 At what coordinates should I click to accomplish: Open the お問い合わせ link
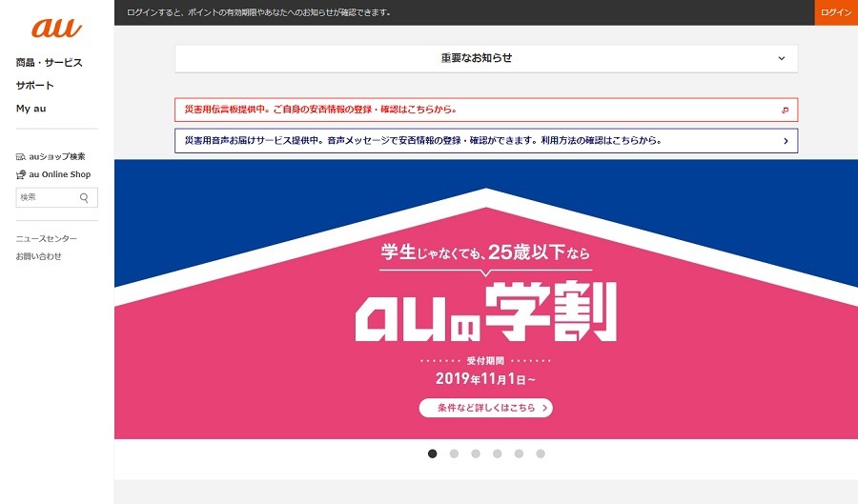click(x=39, y=256)
